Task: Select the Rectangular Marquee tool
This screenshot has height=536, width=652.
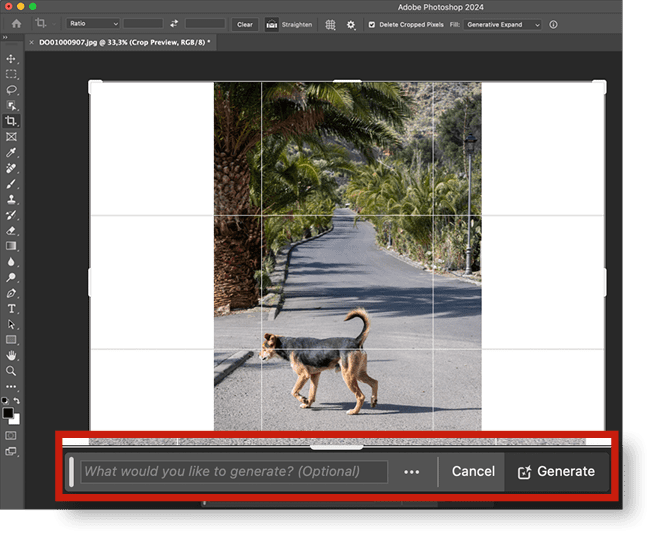Action: (11, 74)
